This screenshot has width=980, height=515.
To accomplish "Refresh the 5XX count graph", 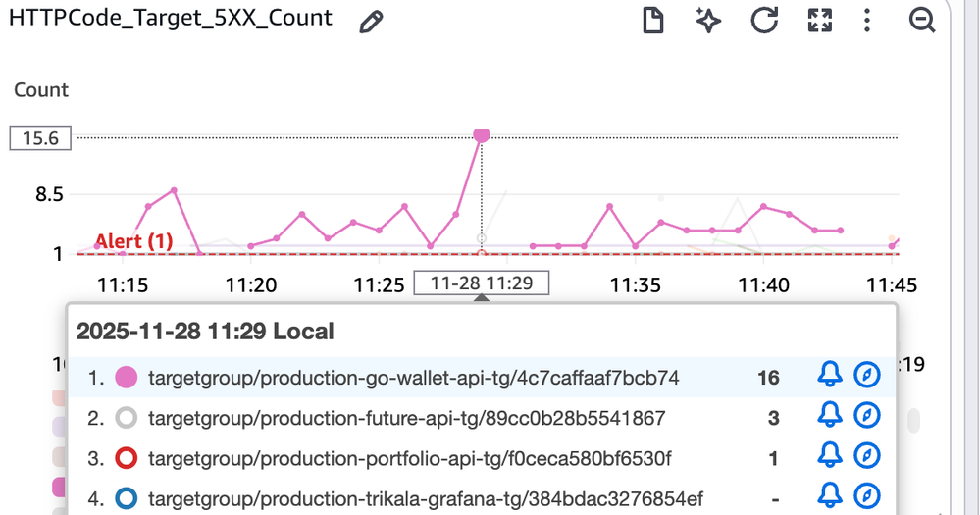I will 764,20.
